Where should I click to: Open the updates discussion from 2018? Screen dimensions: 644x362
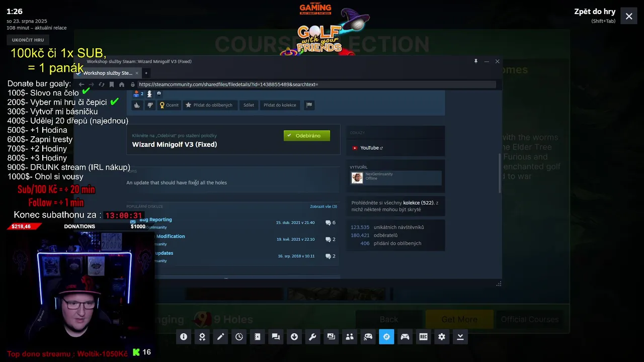point(164,253)
